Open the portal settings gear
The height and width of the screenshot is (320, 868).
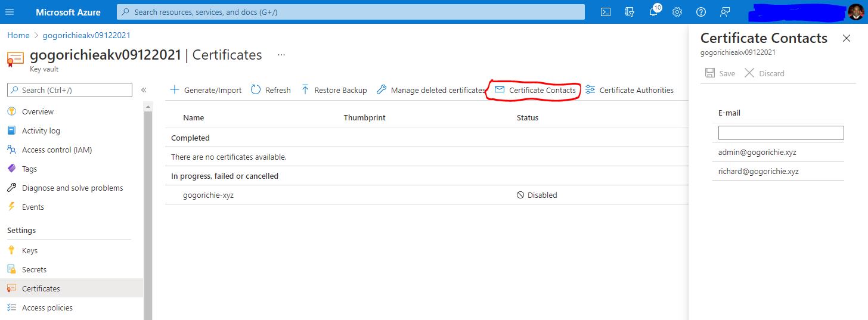click(x=677, y=12)
